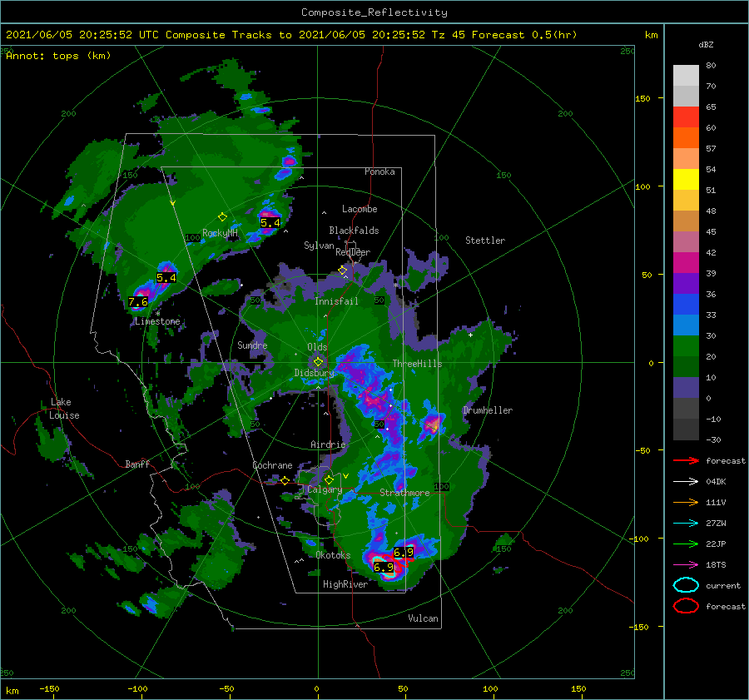
Task: Click the UTC Composite Tracks timestamp header
Action: (291, 35)
